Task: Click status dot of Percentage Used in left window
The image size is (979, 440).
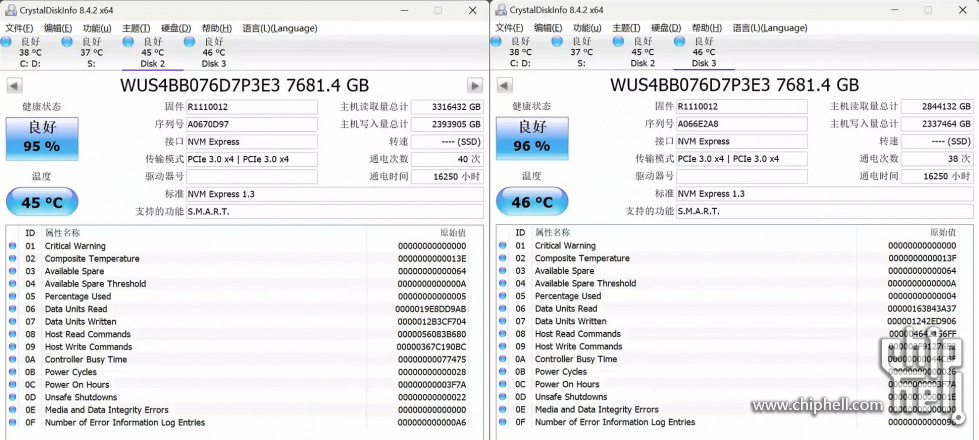Action: tap(12, 296)
